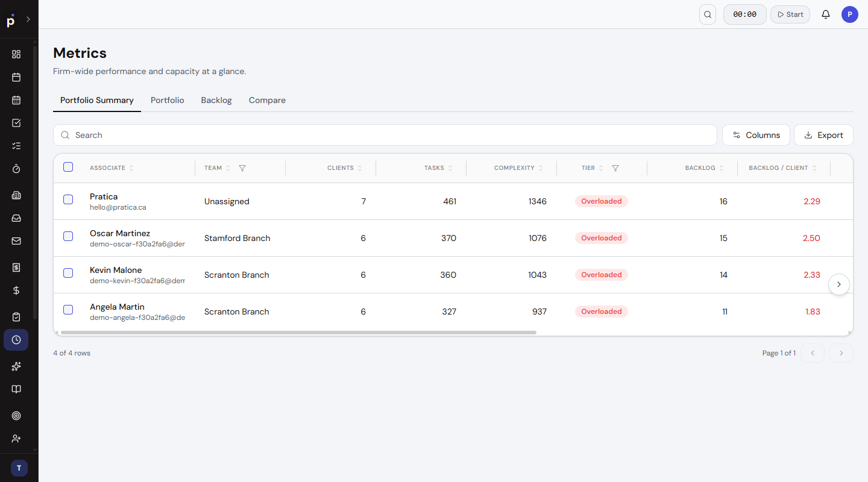868x482 pixels.
Task: Expand the sidebar with the top chevron
Action: [x=28, y=19]
